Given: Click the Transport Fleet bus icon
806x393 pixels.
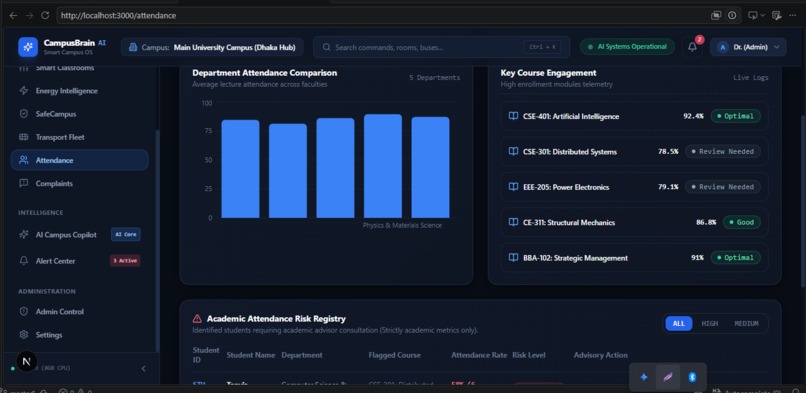Looking at the screenshot, I should (x=24, y=137).
